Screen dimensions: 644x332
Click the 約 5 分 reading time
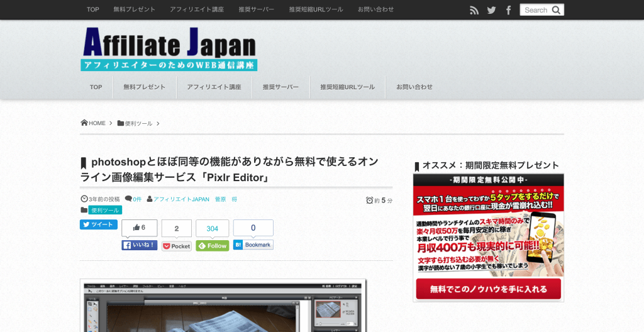pos(383,201)
